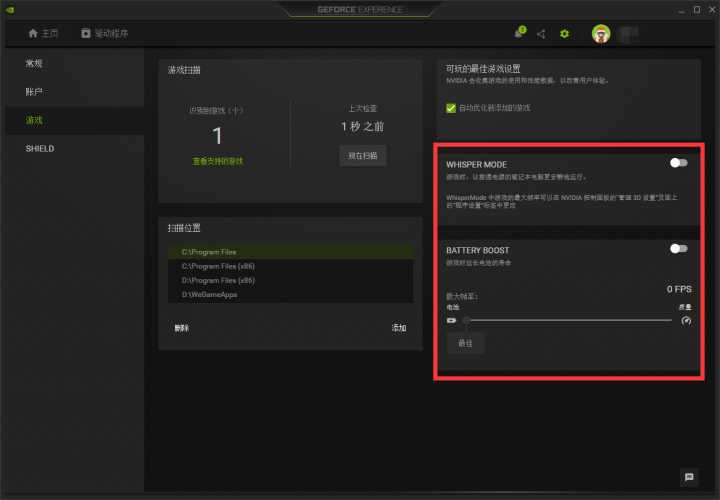Click the blurred username next to avatar
Viewport: 720px width, 500px height.
[629, 34]
